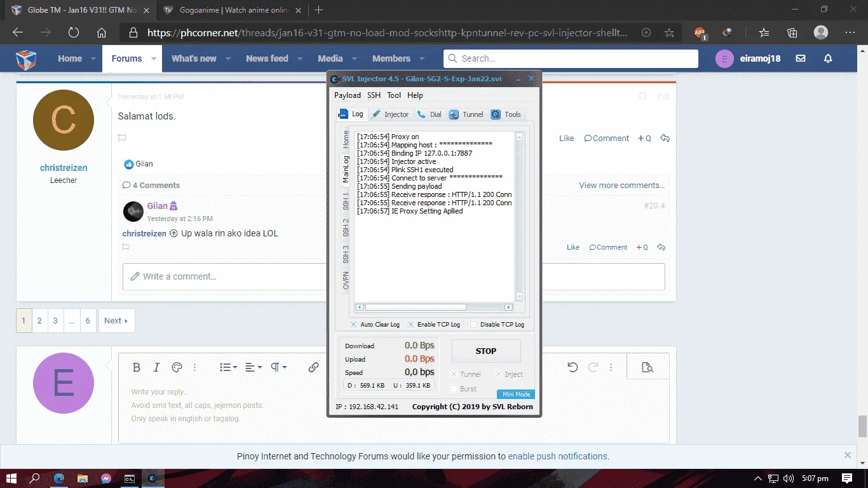Image resolution: width=868 pixels, height=488 pixels.
Task: Toggle the Auto Clear Log checkbox
Action: click(353, 324)
